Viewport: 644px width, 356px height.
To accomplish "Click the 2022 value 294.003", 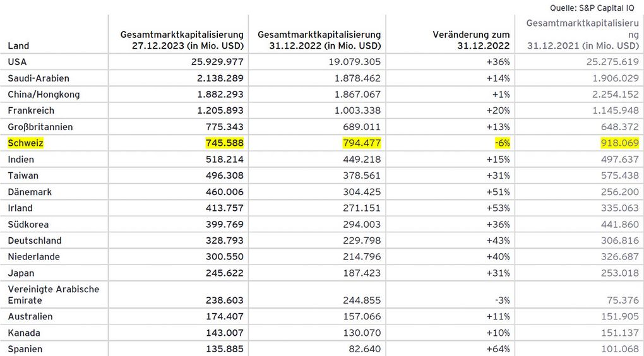I will coord(362,224).
